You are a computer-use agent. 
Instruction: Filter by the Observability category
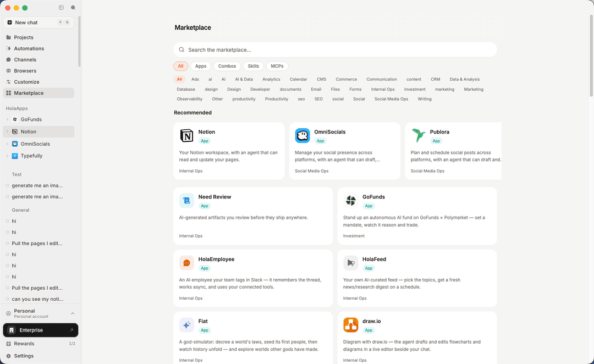point(189,99)
